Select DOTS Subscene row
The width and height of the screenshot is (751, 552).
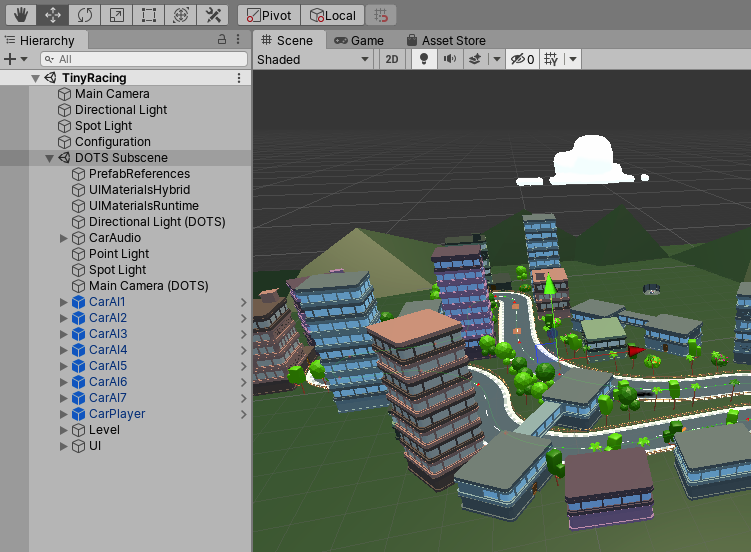(x=125, y=158)
